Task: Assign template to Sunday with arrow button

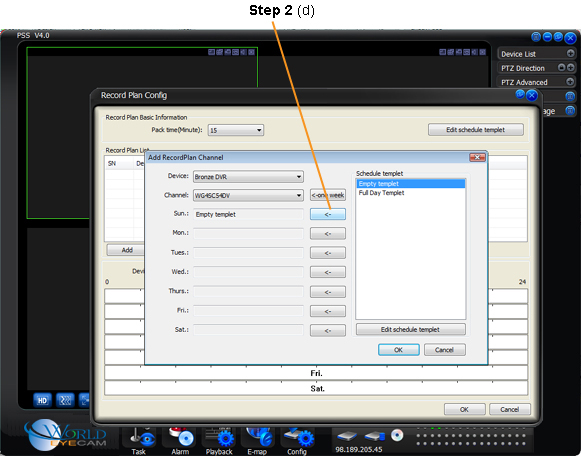Action: click(x=328, y=214)
